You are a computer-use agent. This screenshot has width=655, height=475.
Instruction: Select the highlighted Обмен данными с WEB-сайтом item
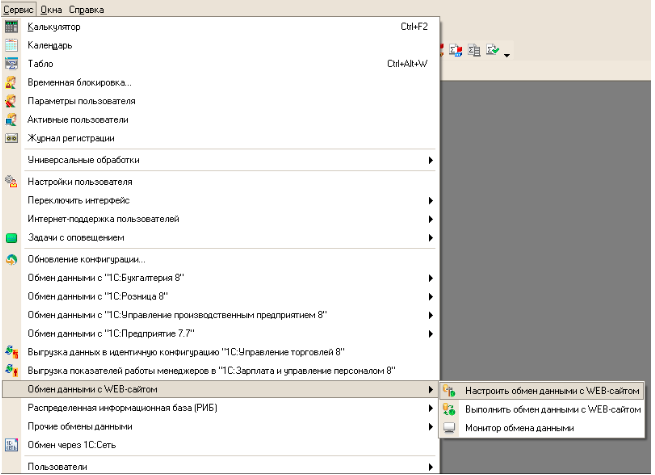point(221,389)
